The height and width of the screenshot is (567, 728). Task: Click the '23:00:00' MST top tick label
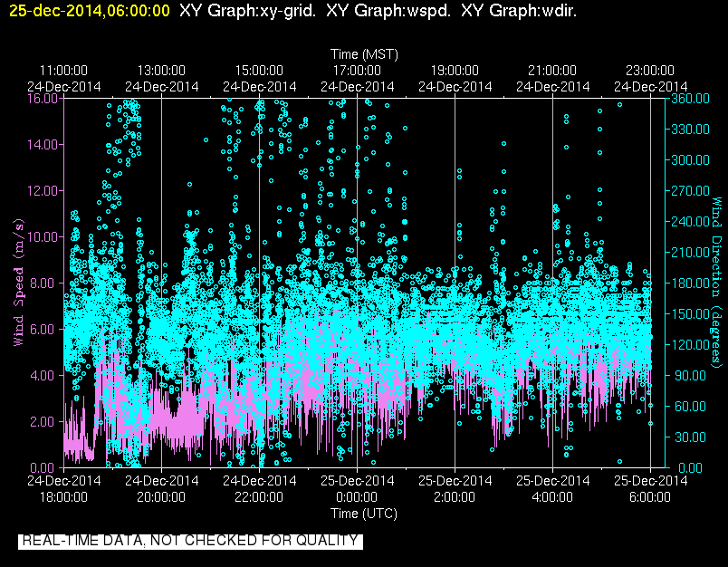point(650,71)
